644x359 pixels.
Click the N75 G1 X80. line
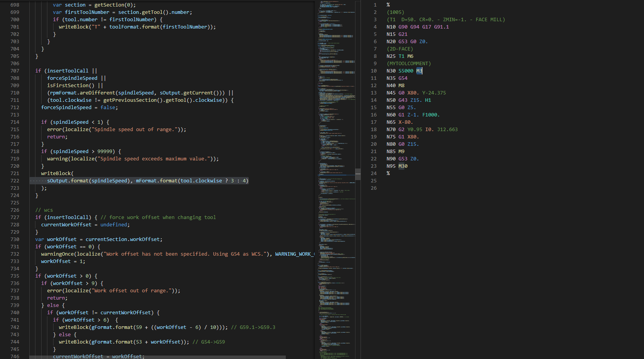402,137
